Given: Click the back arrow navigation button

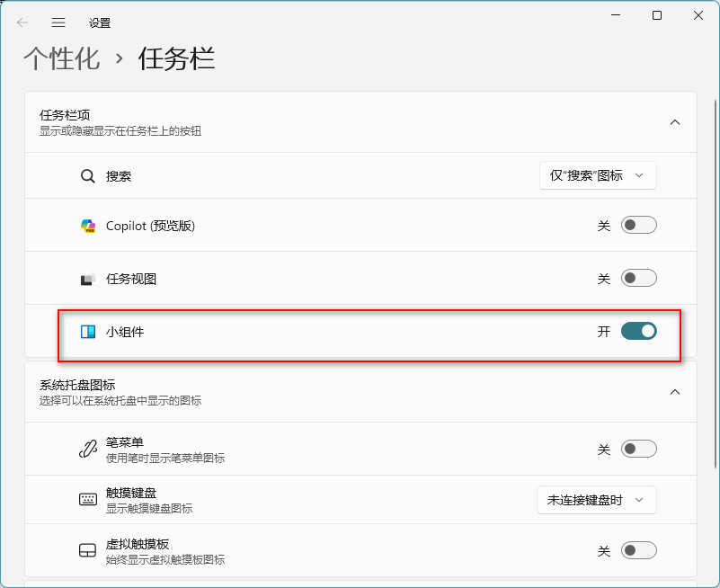Looking at the screenshot, I should [20, 22].
